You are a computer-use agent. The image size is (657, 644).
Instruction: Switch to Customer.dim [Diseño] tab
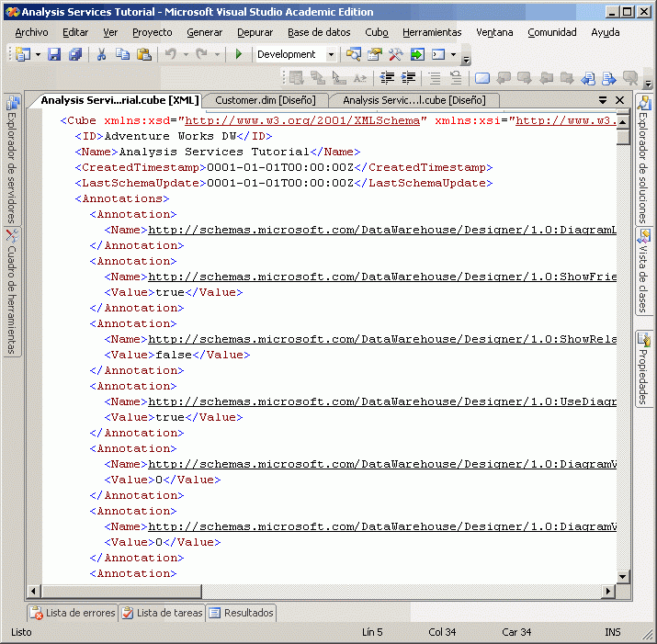[x=266, y=100]
